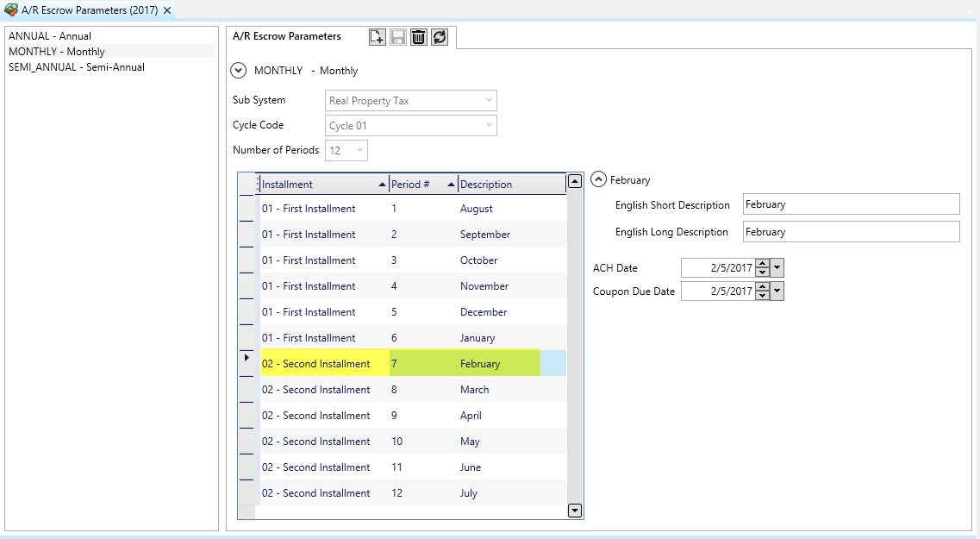Open the Cycle Code dropdown
The height and width of the screenshot is (539, 980).
489,126
